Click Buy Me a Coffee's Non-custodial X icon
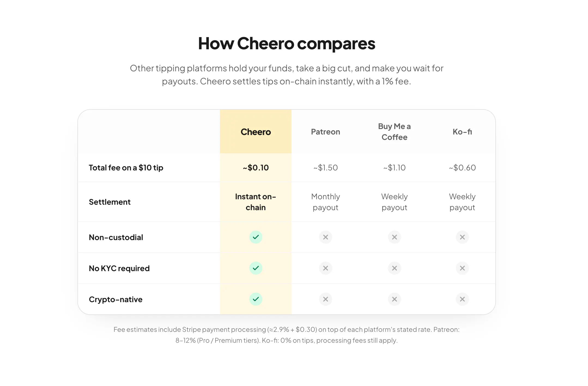Screen dimensions: 588x386 pyautogui.click(x=394, y=237)
